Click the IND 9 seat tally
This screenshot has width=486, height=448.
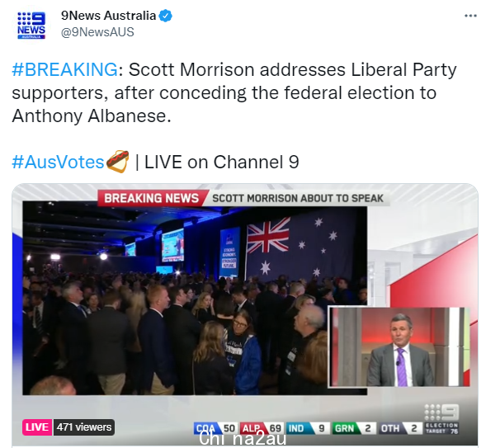pos(307,428)
